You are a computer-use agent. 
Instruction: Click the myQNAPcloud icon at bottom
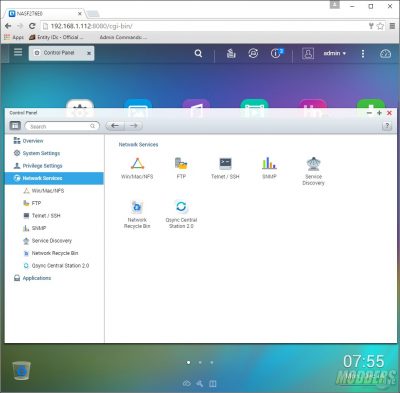pyautogui.click(x=187, y=384)
